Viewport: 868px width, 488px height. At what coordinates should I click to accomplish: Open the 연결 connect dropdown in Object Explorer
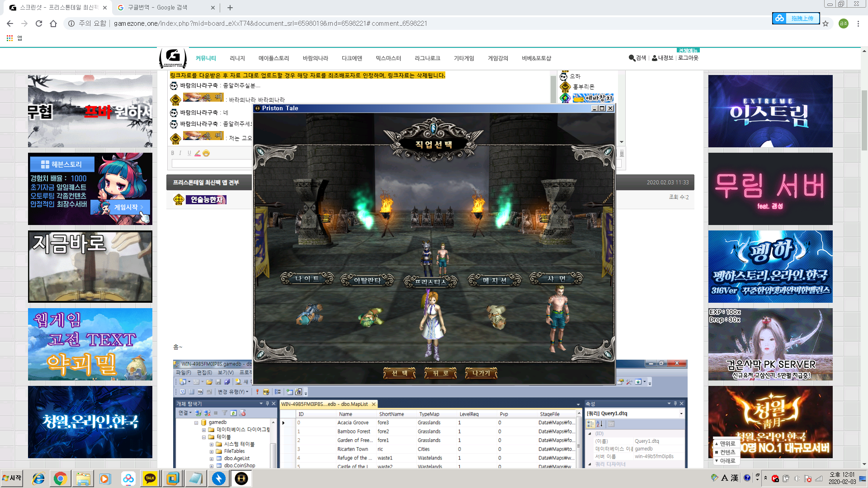tap(184, 413)
